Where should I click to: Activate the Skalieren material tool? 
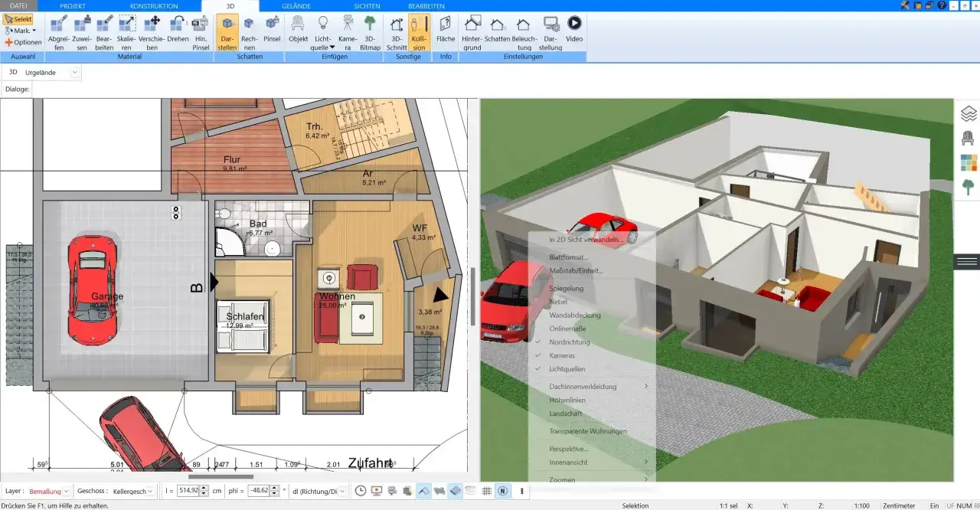[127, 32]
